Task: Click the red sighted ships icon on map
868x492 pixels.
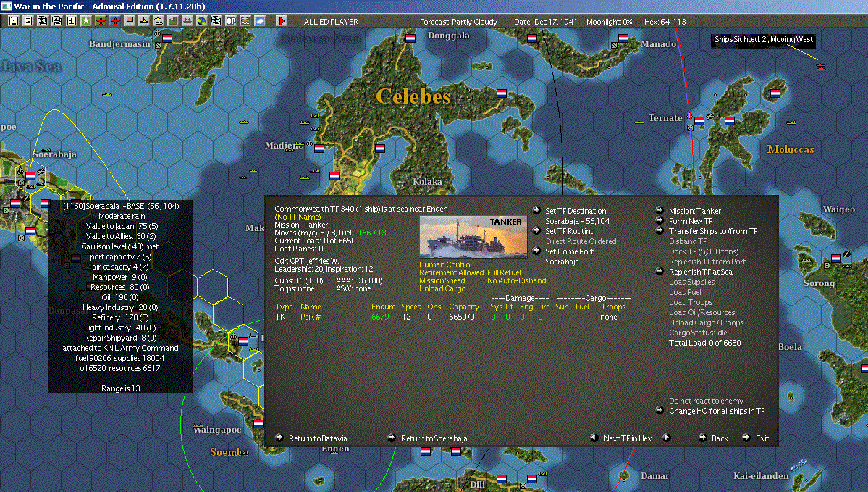Action: tap(821, 67)
